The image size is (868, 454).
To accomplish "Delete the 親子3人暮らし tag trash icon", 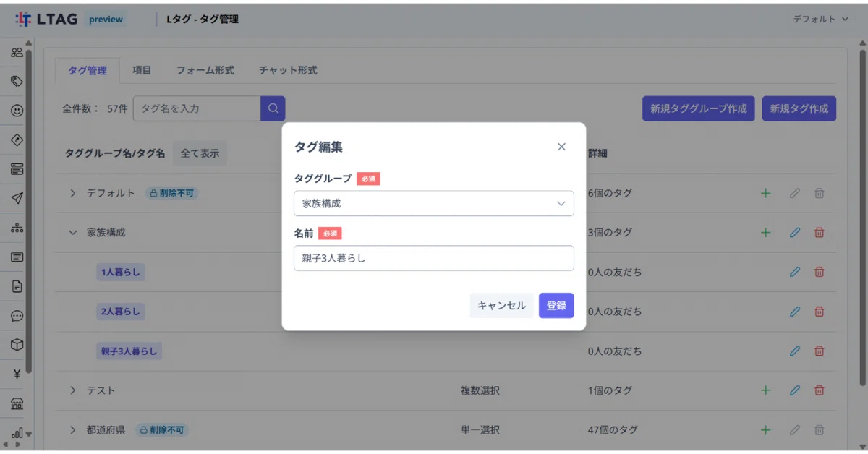I will coord(820,351).
